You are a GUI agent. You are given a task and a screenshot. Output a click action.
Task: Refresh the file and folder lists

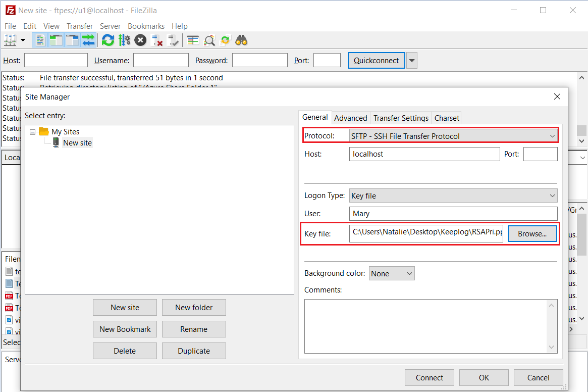108,40
